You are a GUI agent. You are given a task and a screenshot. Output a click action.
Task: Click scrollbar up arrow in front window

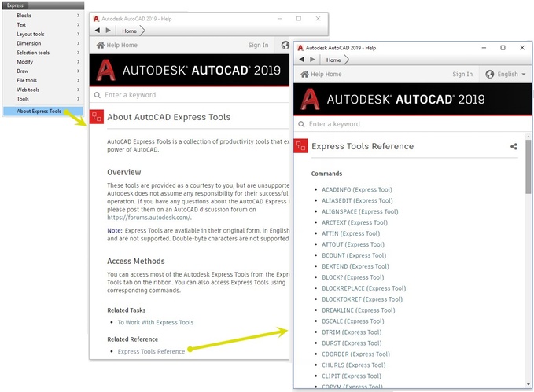[x=528, y=137]
